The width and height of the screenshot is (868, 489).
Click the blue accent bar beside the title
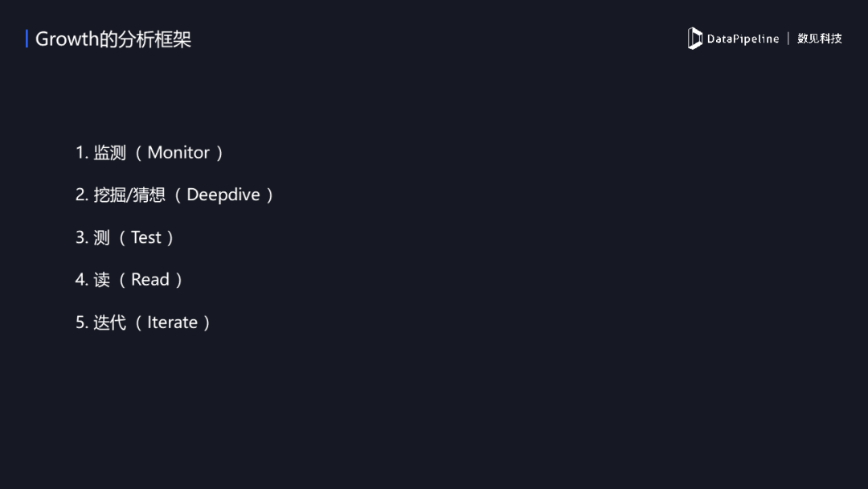[27, 39]
